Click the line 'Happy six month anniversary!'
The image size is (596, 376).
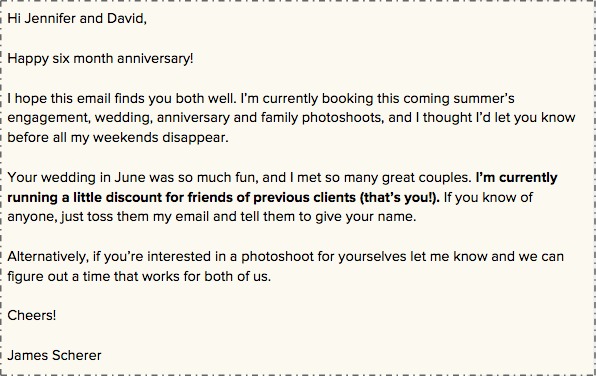tap(100, 59)
